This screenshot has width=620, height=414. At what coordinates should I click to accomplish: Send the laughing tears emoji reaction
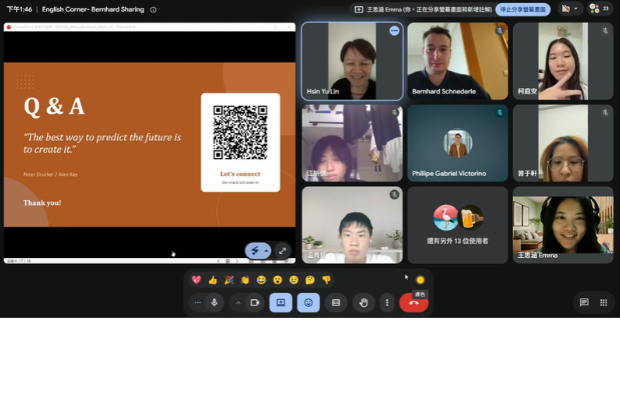261,280
